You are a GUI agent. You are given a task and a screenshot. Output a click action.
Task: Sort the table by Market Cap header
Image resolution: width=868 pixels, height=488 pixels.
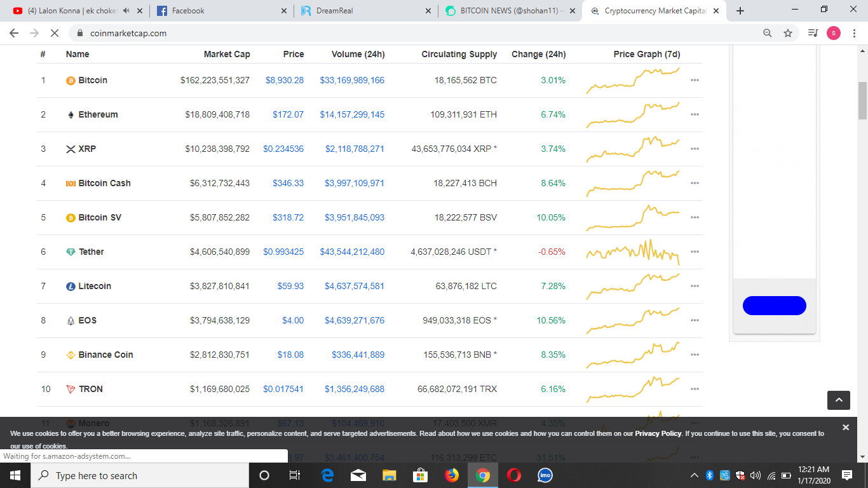pyautogui.click(x=227, y=55)
